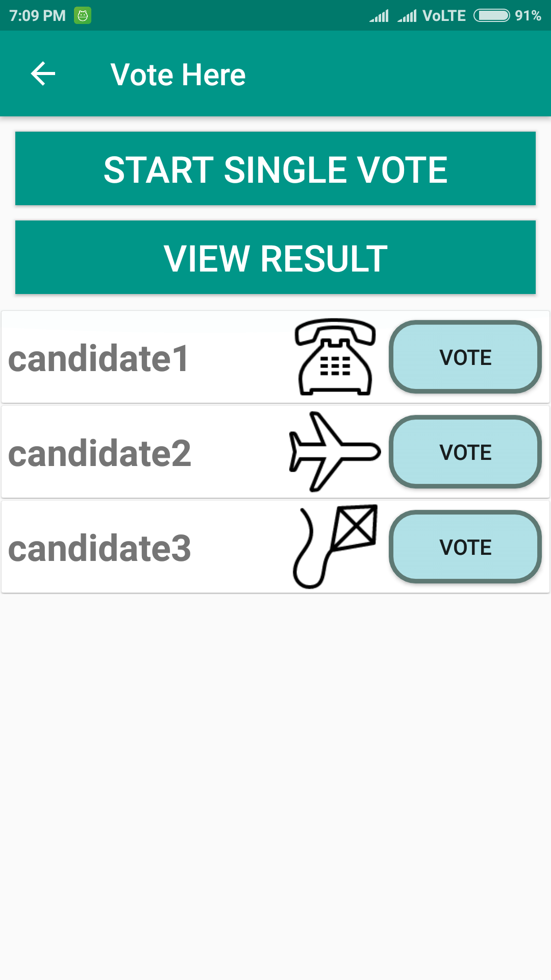Viewport: 551px width, 980px height.
Task: Click the telephone symbol for candidate1
Action: [x=335, y=357]
